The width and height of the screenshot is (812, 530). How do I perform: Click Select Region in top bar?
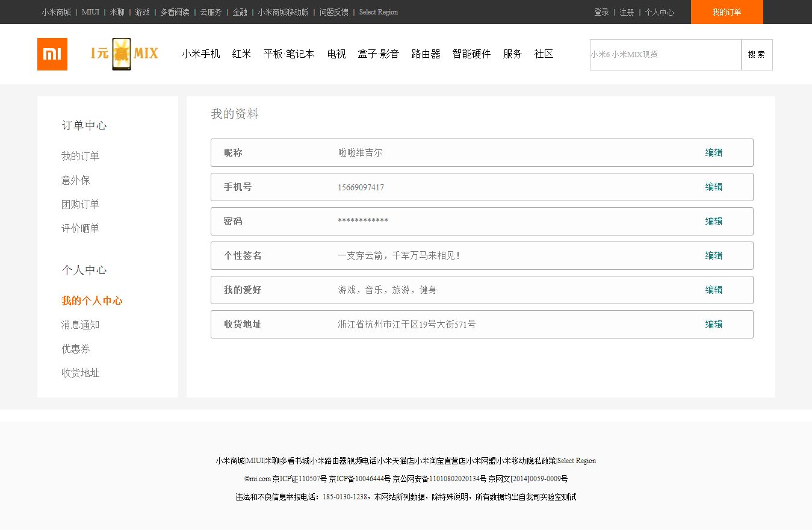(379, 12)
